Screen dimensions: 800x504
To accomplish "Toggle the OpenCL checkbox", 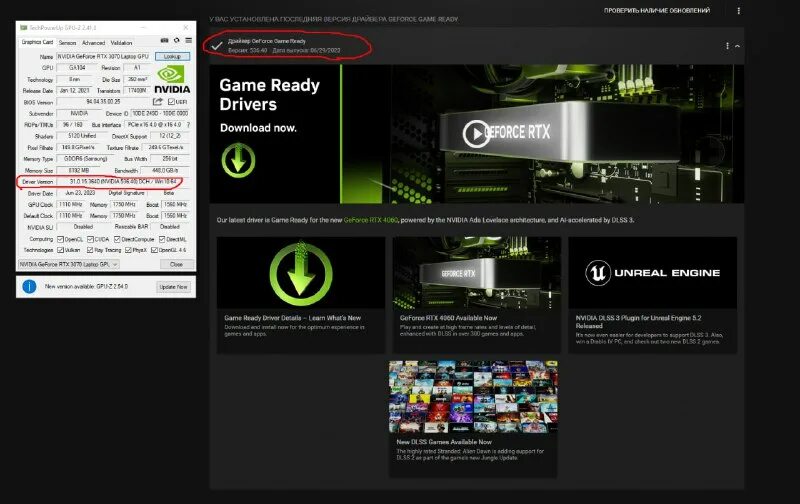I will [60, 239].
